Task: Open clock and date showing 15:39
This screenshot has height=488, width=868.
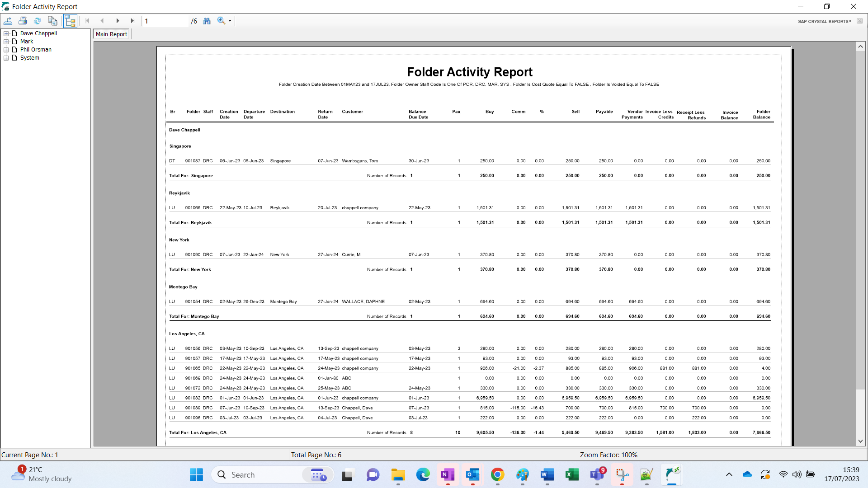Action: click(841, 474)
